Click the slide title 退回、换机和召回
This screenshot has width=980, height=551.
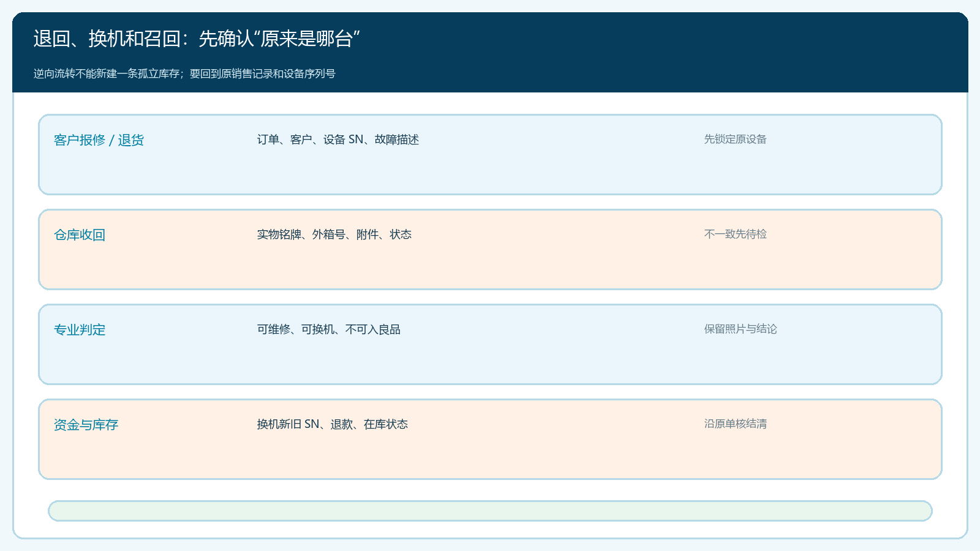(107, 39)
